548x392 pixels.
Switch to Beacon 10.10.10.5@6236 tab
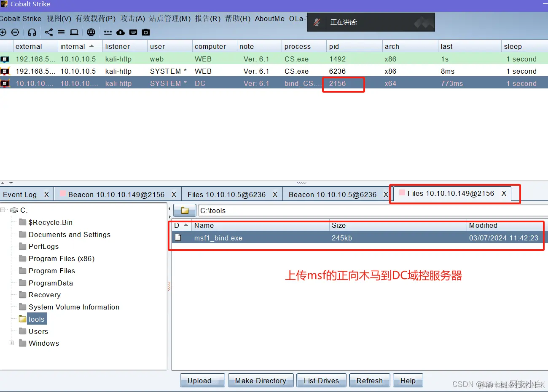click(x=332, y=195)
